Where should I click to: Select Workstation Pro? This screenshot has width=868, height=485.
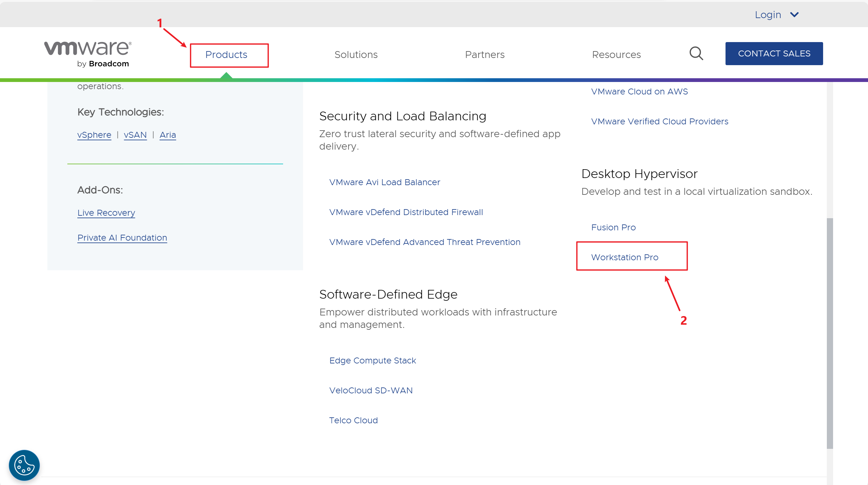pos(625,257)
